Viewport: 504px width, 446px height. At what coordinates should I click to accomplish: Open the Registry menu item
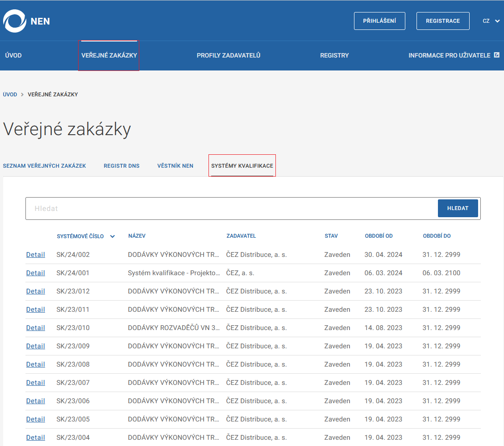334,55
